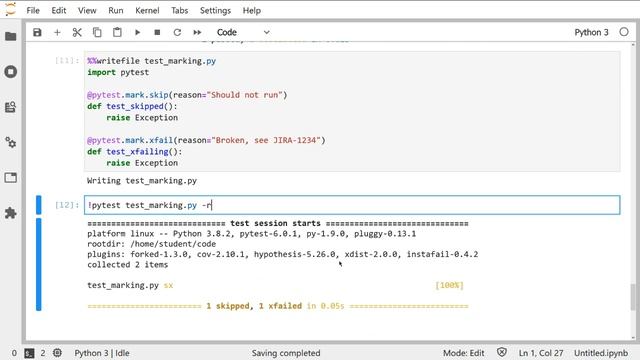Collapse cell 12 output via blue bar
Image resolution: width=640 pixels, height=360 pixels.
[x=39, y=264]
